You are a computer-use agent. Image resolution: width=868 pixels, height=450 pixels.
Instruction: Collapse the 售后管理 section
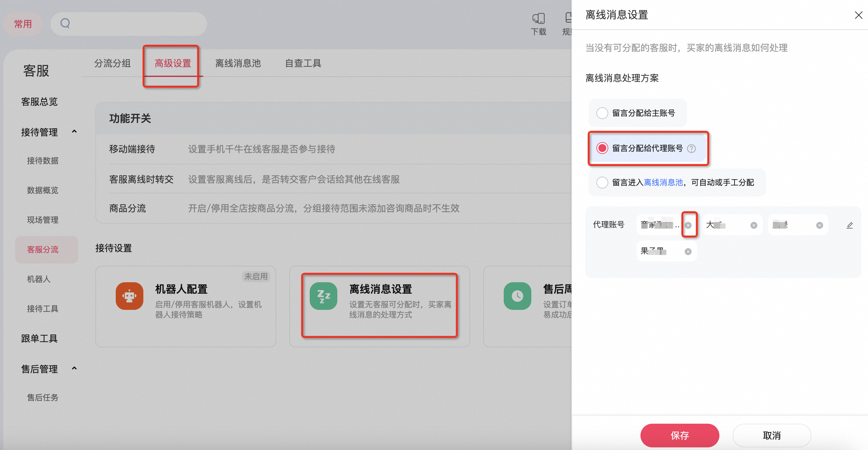click(x=74, y=368)
